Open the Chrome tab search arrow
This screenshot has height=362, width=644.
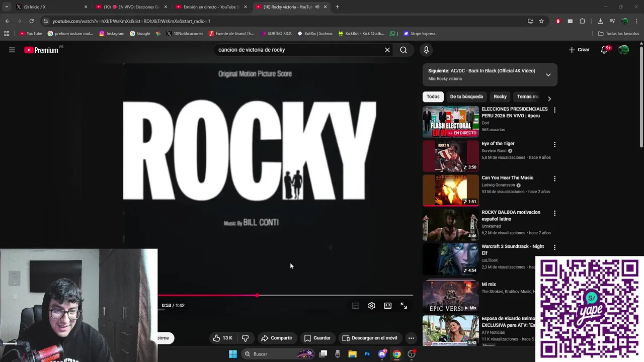point(6,7)
